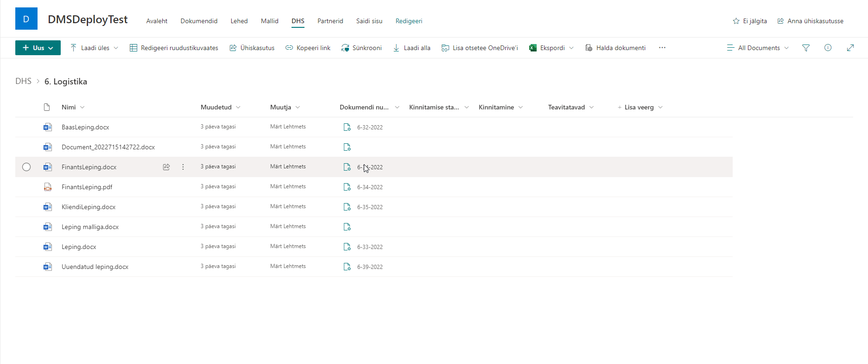Open more actions for FinantsLeping.docx
Image resolution: width=868 pixels, height=364 pixels.
(183, 167)
